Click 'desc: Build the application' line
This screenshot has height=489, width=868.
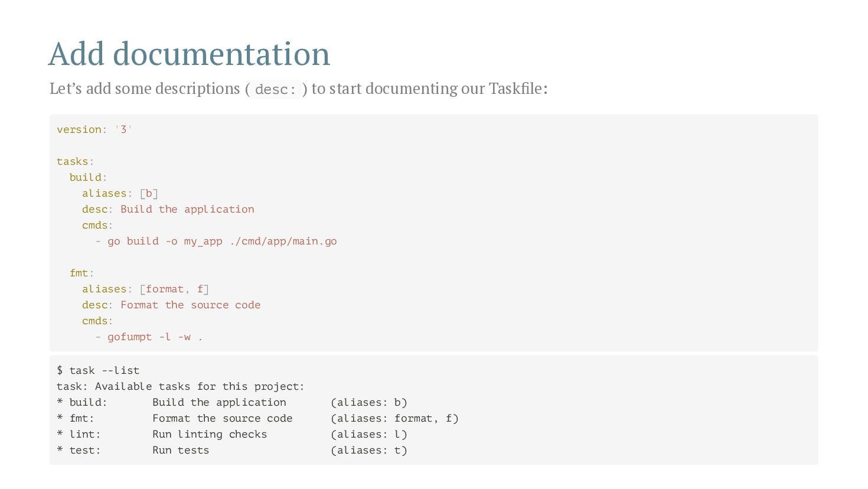coord(168,209)
